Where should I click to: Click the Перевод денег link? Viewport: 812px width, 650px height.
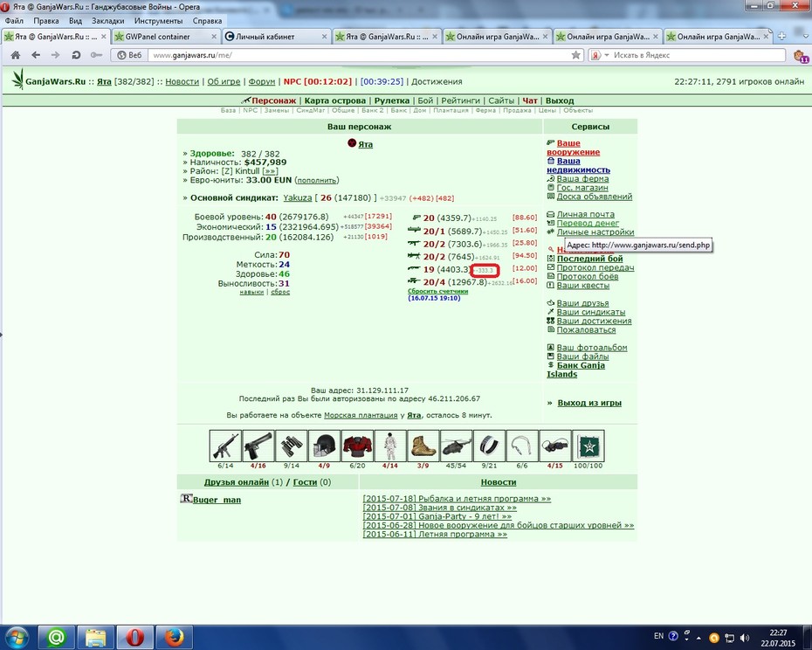pyautogui.click(x=588, y=223)
